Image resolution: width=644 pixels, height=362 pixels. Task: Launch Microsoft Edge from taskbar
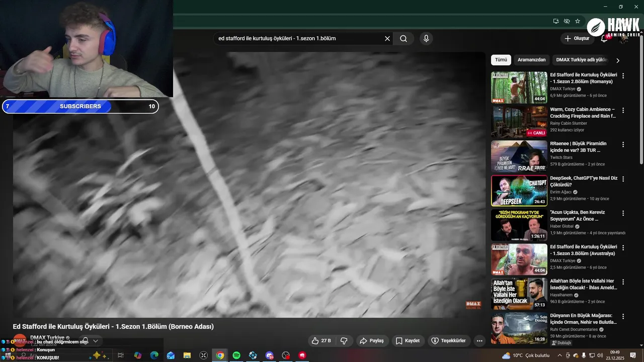point(154,355)
